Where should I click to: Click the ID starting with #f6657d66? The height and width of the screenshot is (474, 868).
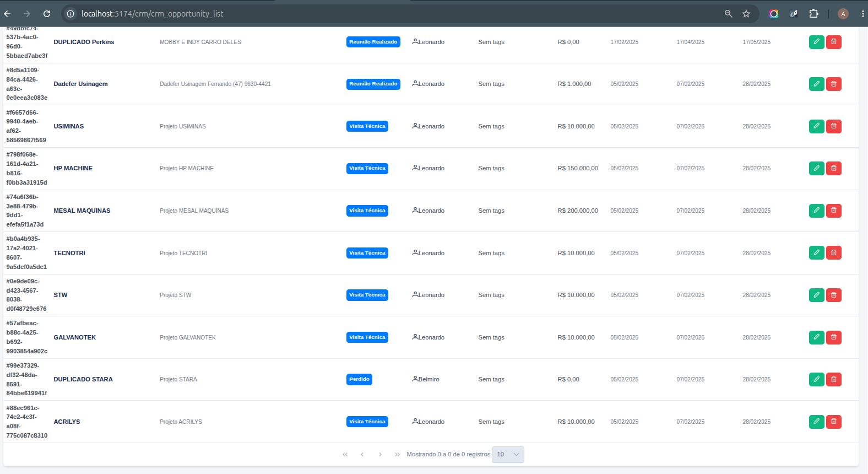[x=27, y=126]
